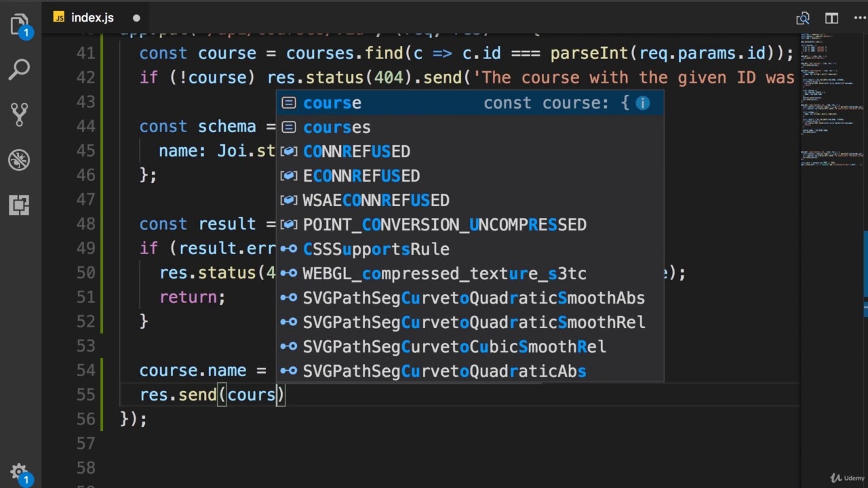Screen dimensions: 868x488
Task: Click line number 55 in gutter
Action: pos(86,395)
